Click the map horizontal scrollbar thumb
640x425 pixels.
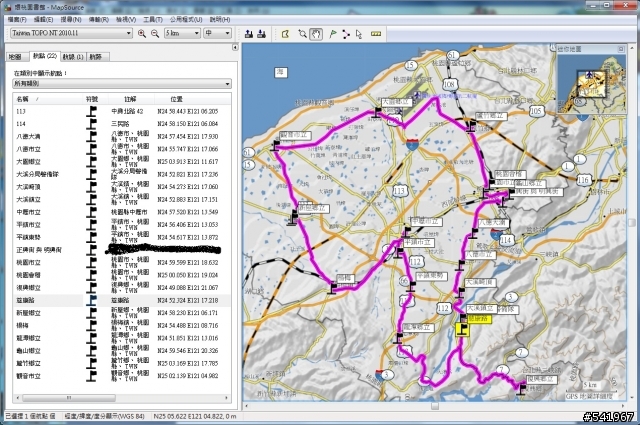435,406
